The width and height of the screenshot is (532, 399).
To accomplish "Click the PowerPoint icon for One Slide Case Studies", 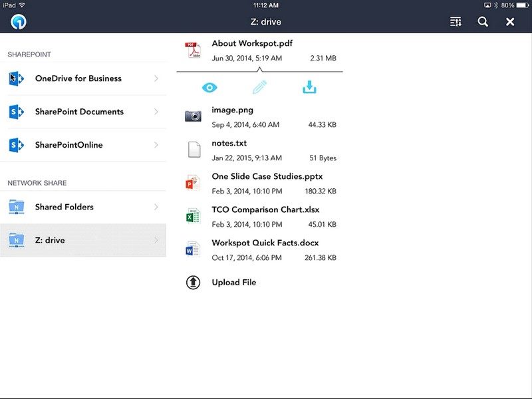I will [x=193, y=182].
